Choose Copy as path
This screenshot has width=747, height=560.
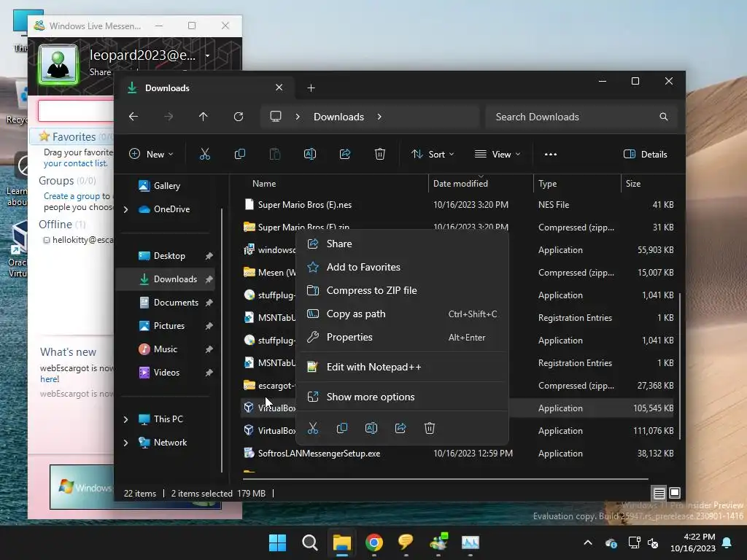tap(402, 314)
